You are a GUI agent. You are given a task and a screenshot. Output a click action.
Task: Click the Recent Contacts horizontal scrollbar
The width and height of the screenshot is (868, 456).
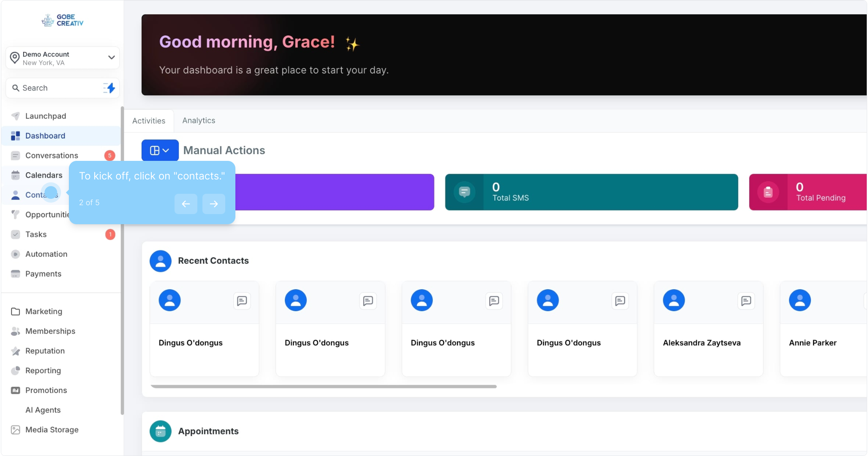tap(323, 386)
